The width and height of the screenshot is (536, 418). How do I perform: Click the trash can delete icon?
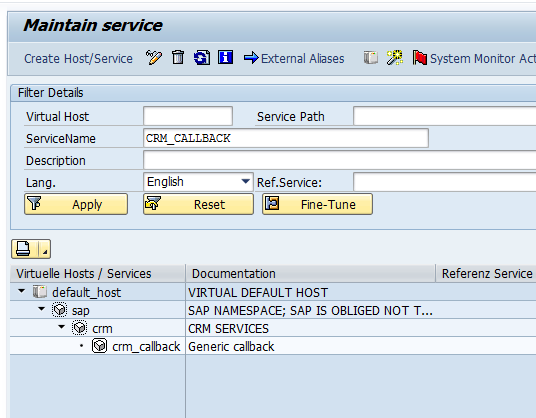click(178, 57)
